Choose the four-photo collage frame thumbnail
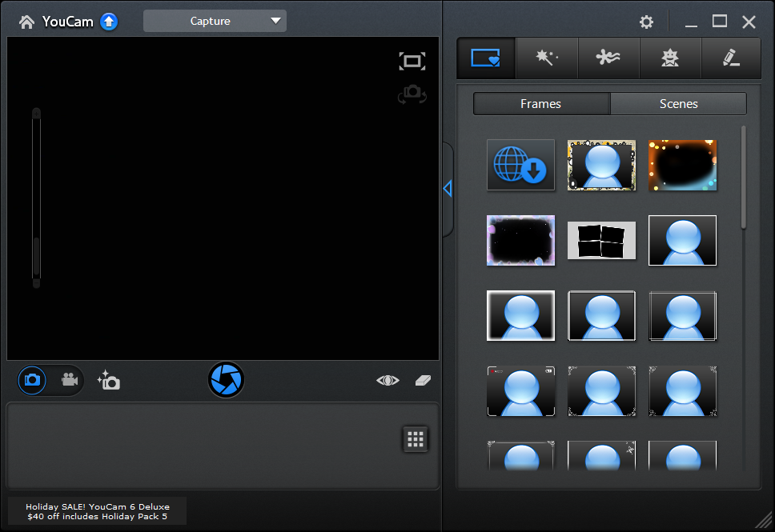 pyautogui.click(x=601, y=241)
